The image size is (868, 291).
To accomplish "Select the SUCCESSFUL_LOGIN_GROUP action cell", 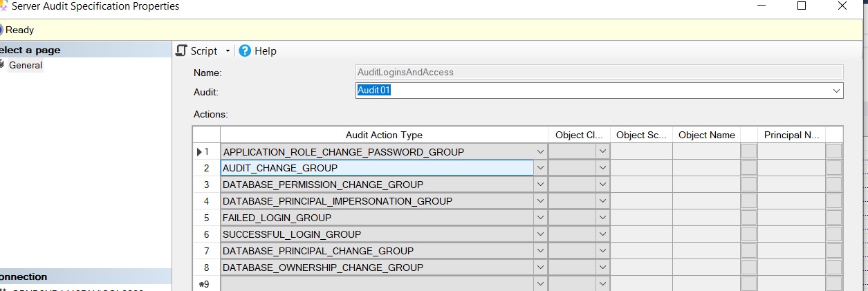I will (377, 234).
